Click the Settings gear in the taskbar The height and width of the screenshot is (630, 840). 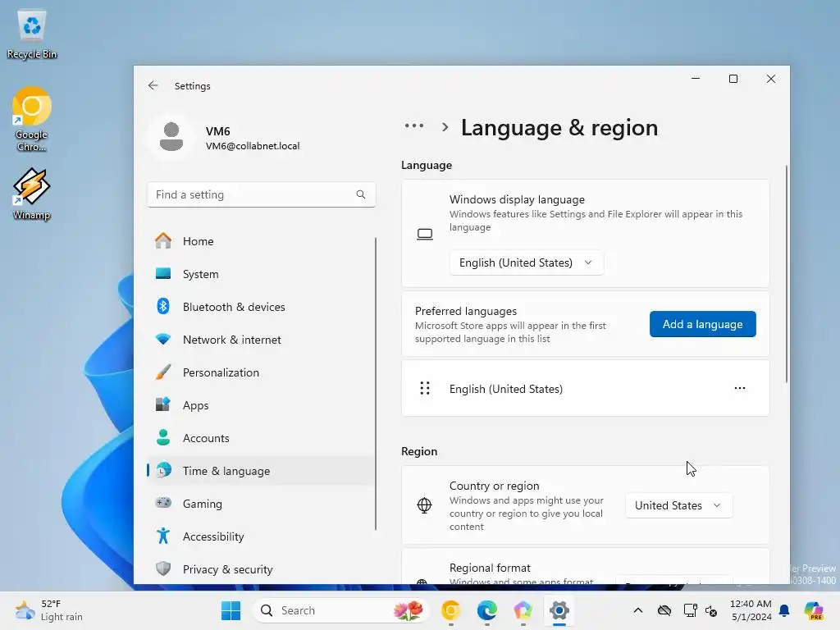click(x=559, y=610)
